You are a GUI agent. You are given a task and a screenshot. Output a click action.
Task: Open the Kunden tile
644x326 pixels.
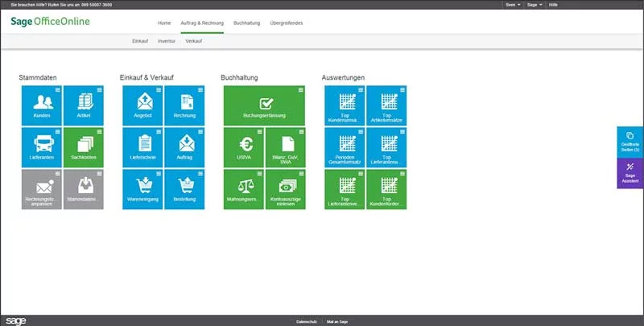(42, 105)
